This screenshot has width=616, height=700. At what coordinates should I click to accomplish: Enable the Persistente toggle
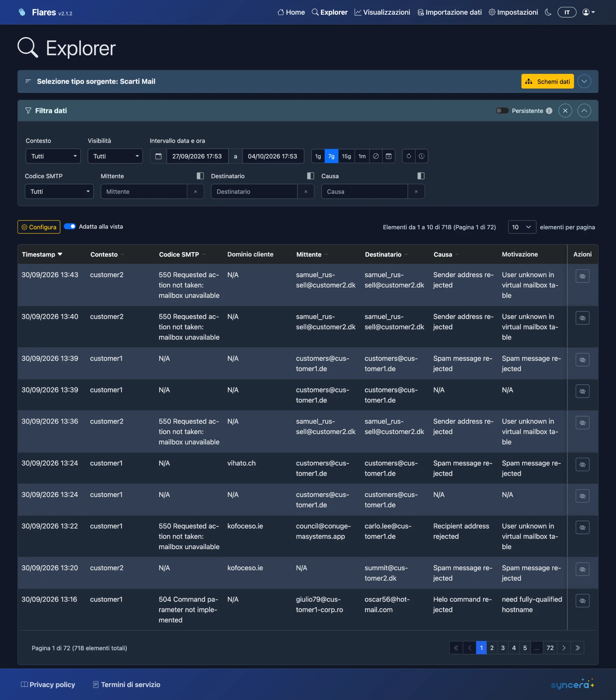point(502,111)
